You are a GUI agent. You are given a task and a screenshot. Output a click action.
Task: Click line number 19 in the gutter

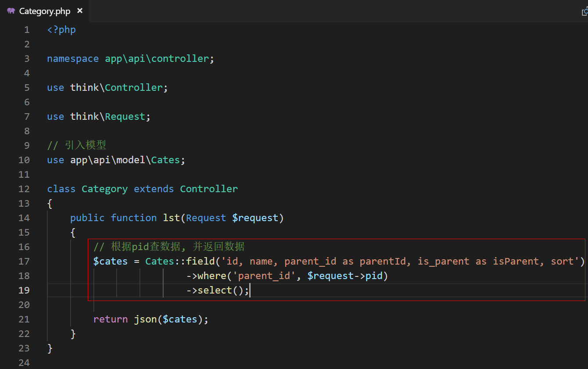[24, 290]
